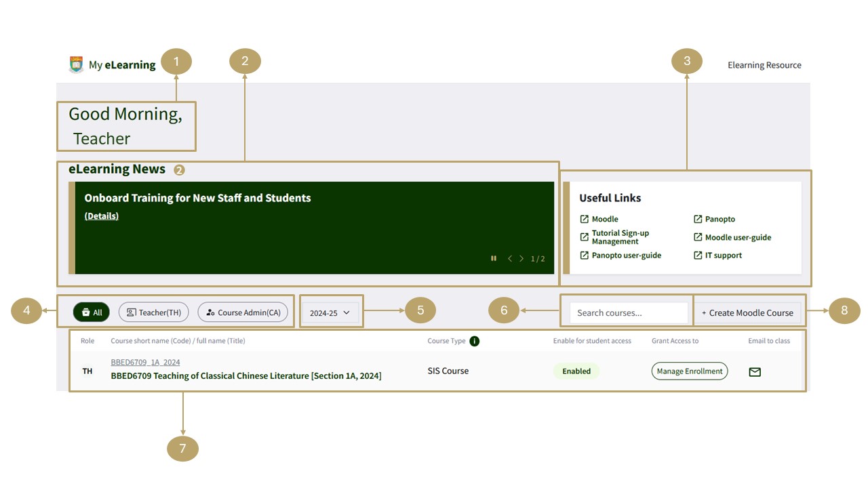Click the Course Type info icon
Viewport: 868px width, 488px height.
475,341
